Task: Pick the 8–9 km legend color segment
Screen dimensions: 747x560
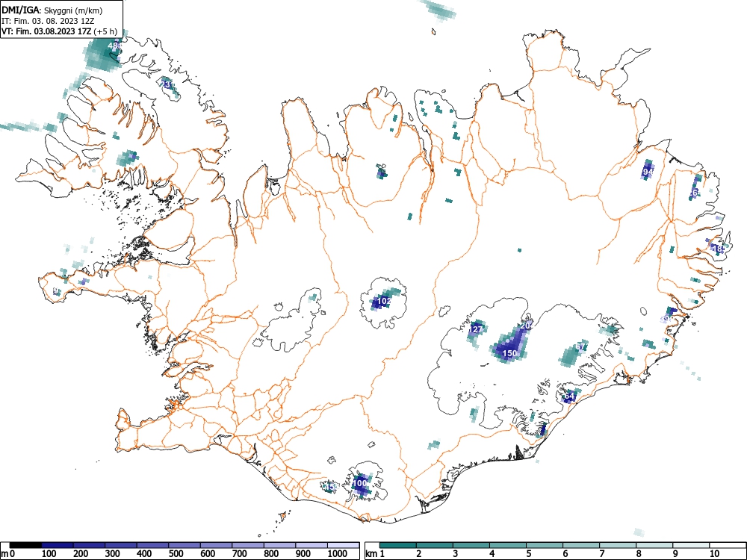Action: (654, 545)
